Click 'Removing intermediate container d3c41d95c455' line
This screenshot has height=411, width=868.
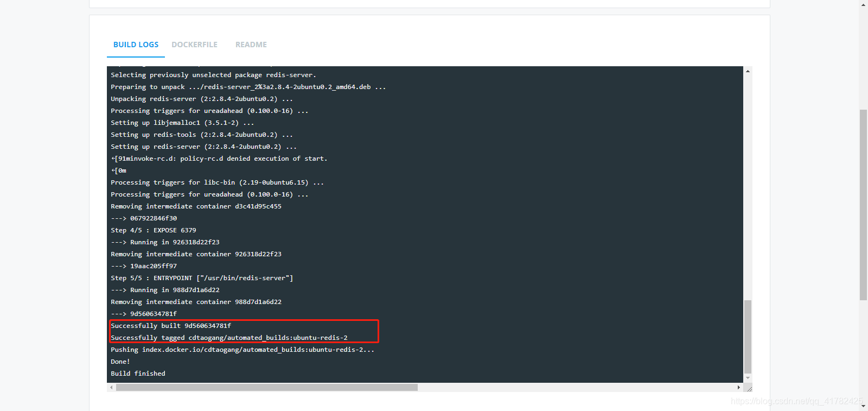coord(196,206)
